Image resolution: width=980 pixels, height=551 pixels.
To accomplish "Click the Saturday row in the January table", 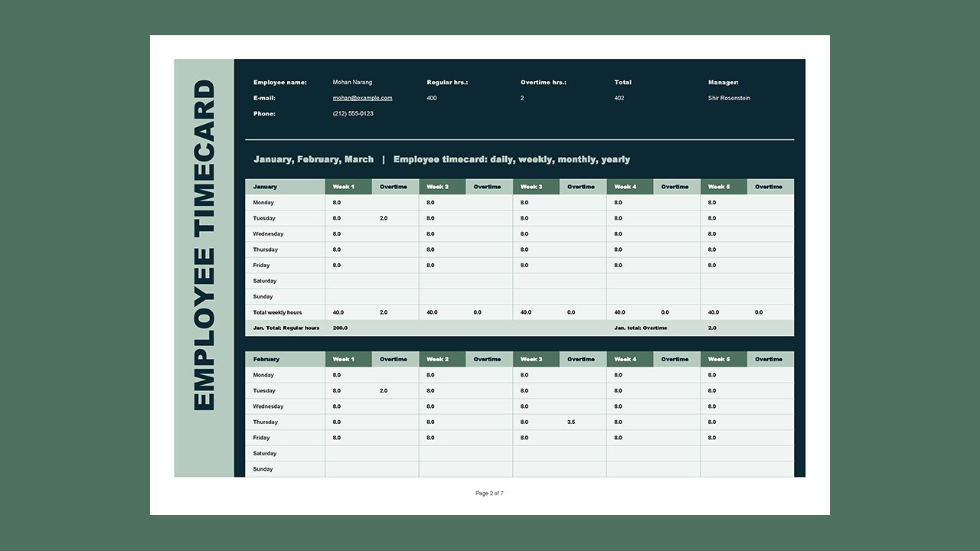I will (x=263, y=280).
